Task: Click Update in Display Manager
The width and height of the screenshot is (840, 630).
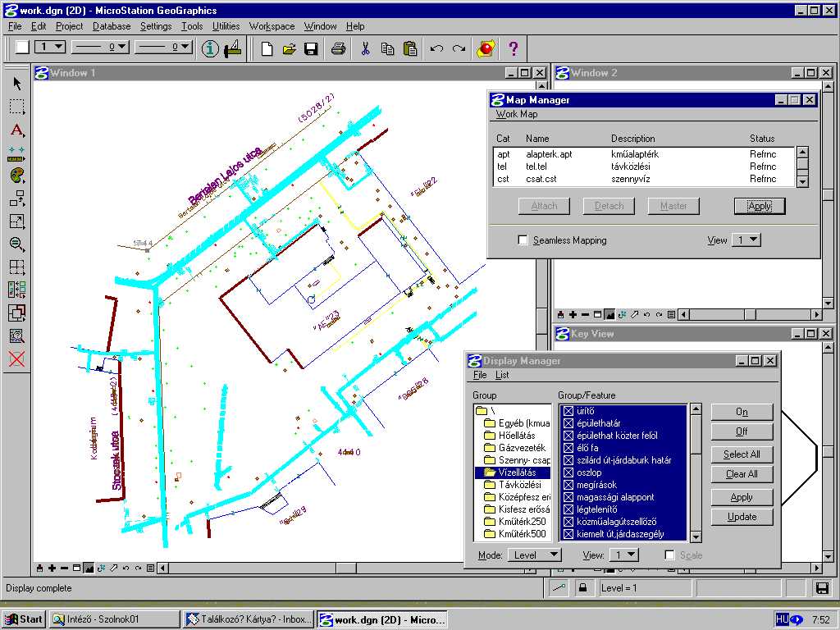Action: coord(742,517)
